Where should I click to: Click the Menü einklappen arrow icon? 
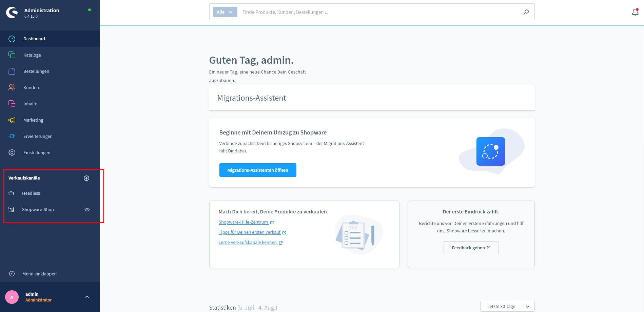(12, 274)
